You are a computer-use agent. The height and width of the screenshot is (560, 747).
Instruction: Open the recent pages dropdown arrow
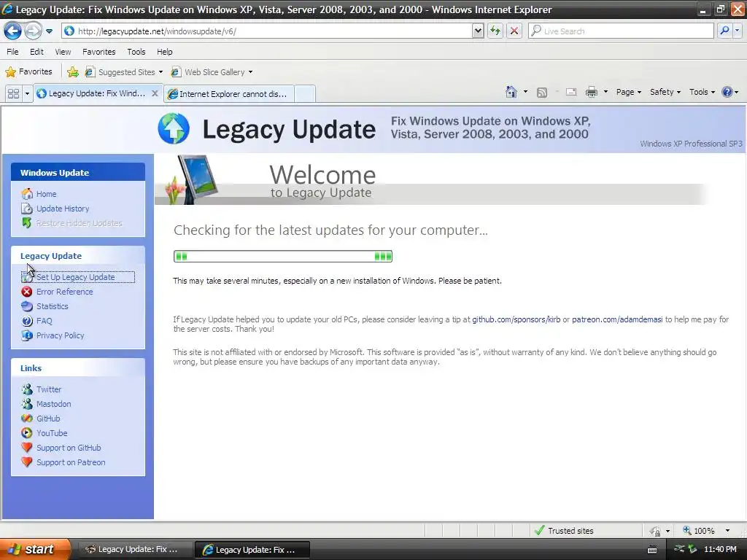pos(49,31)
